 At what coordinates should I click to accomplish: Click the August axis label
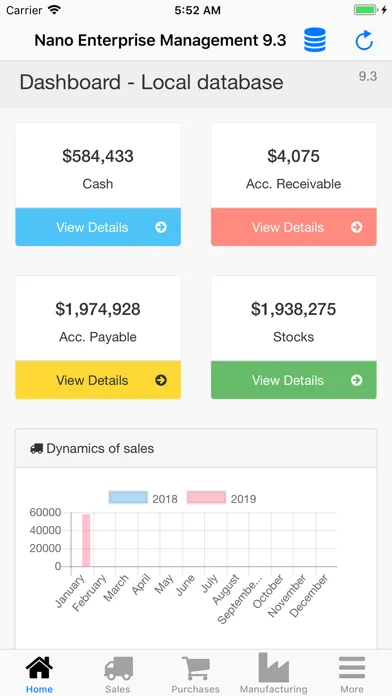click(226, 589)
